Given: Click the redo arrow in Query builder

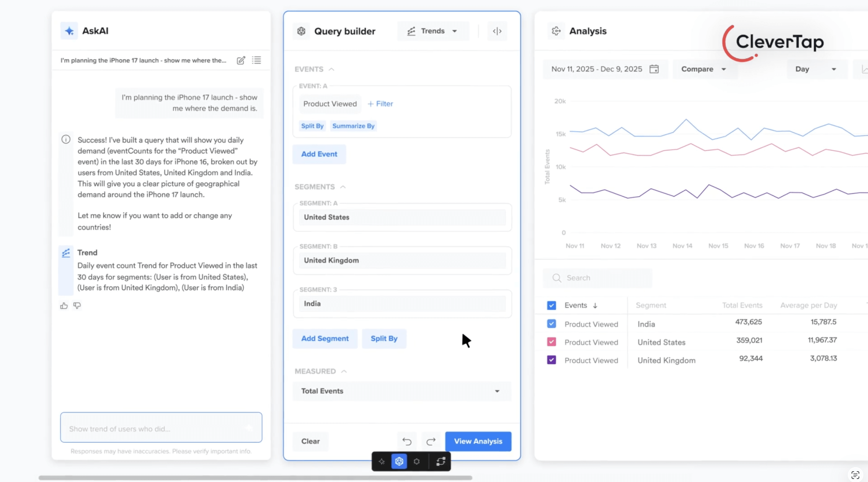Looking at the screenshot, I should point(431,441).
